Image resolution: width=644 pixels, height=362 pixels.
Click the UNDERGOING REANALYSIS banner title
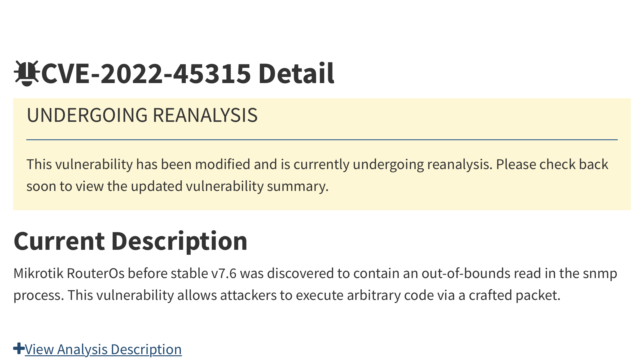pos(142,115)
